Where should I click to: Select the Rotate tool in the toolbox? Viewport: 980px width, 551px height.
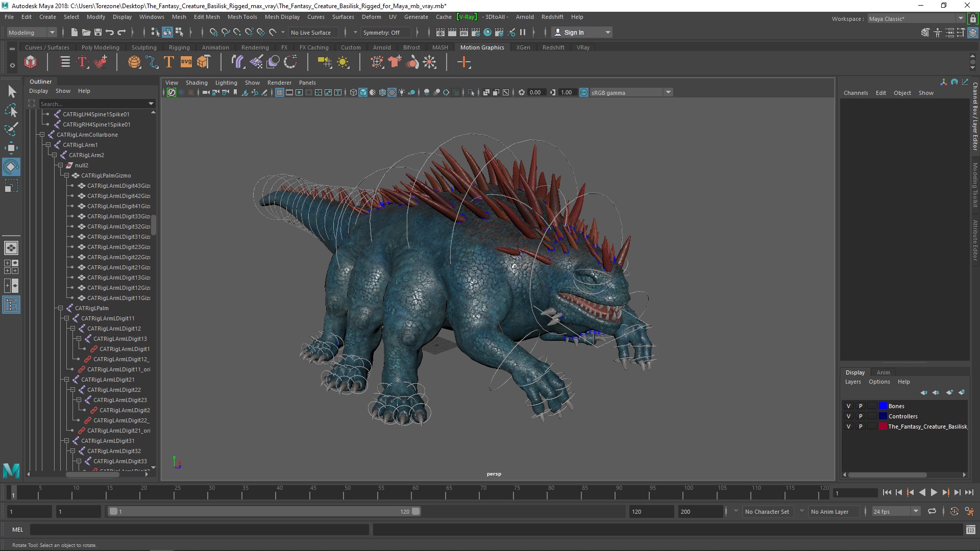[11, 167]
